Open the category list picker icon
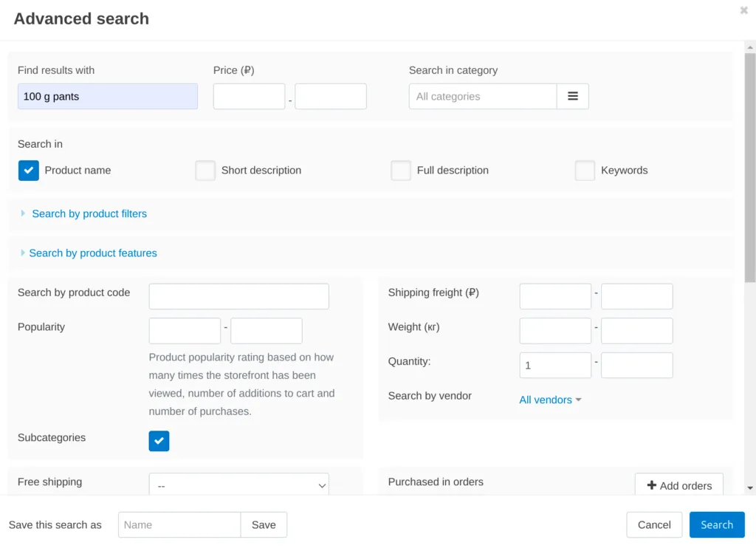756x551 pixels. point(572,96)
